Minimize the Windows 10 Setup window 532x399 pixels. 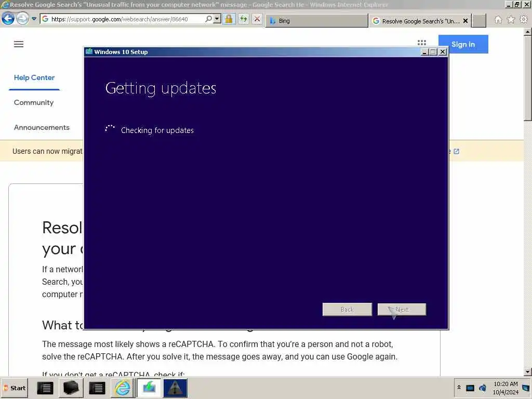(x=424, y=52)
